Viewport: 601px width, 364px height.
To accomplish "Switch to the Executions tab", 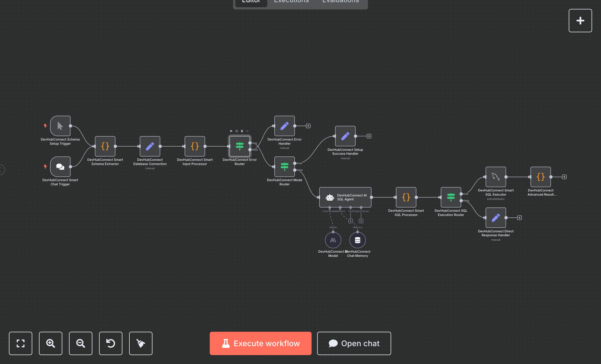I will pyautogui.click(x=291, y=2).
